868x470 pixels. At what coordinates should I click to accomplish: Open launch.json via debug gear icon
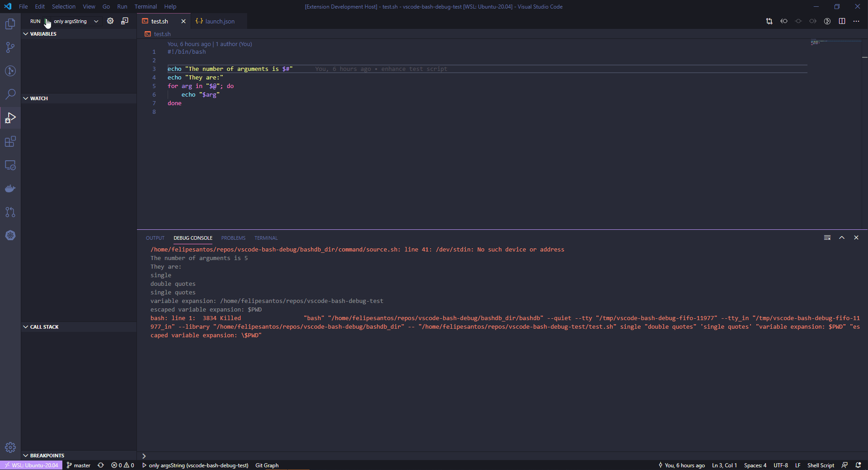click(x=110, y=21)
